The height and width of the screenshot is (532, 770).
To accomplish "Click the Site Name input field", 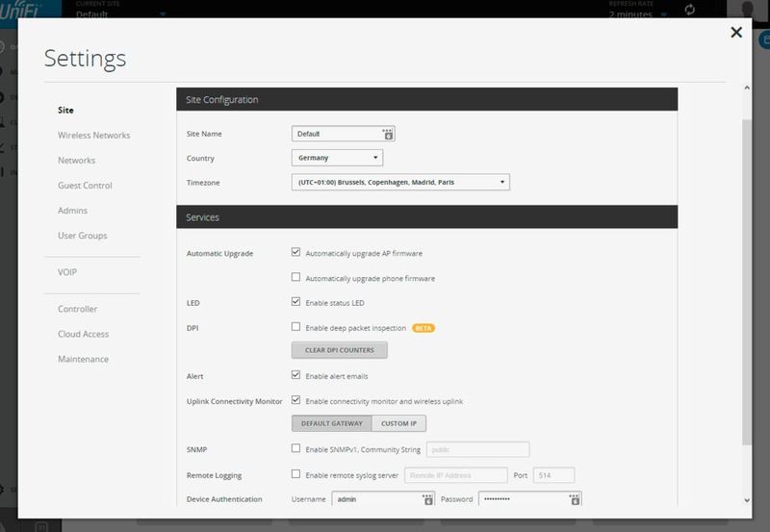I will click(344, 134).
